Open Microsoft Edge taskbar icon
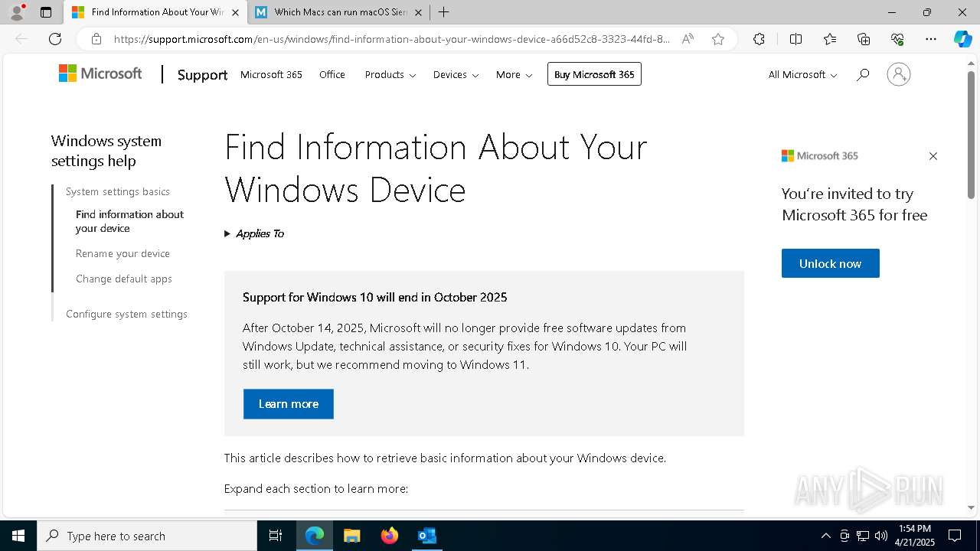Viewport: 980px width, 551px height. pyautogui.click(x=315, y=536)
